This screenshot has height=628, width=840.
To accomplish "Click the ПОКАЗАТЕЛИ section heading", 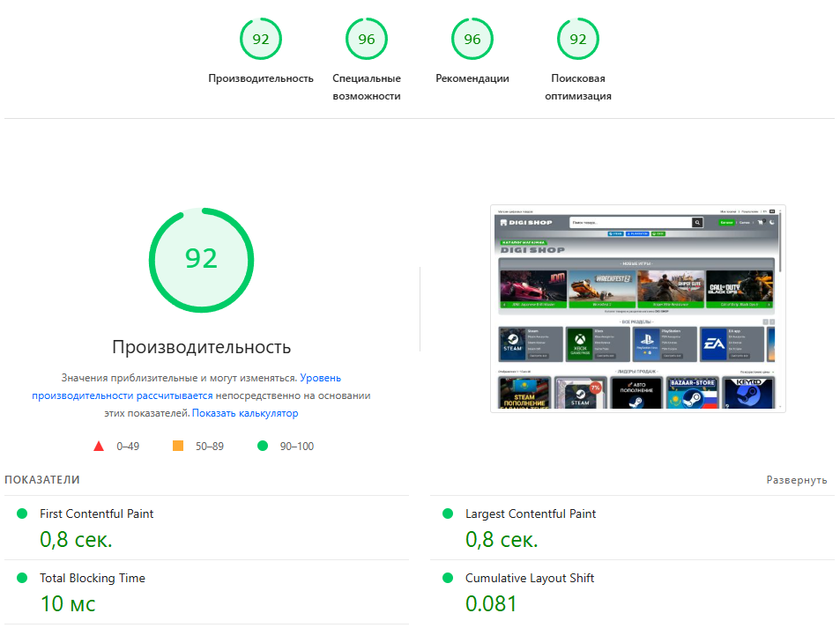I will tap(42, 480).
